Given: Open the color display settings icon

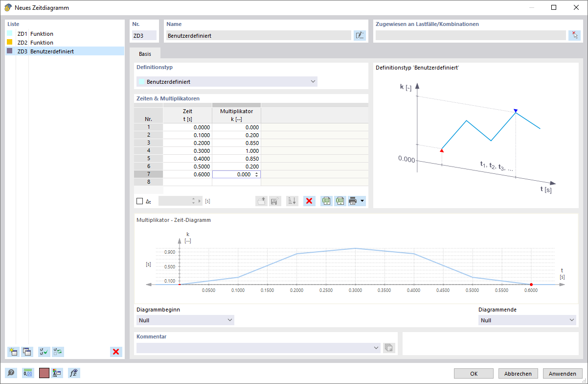Looking at the screenshot, I should 57,373.
